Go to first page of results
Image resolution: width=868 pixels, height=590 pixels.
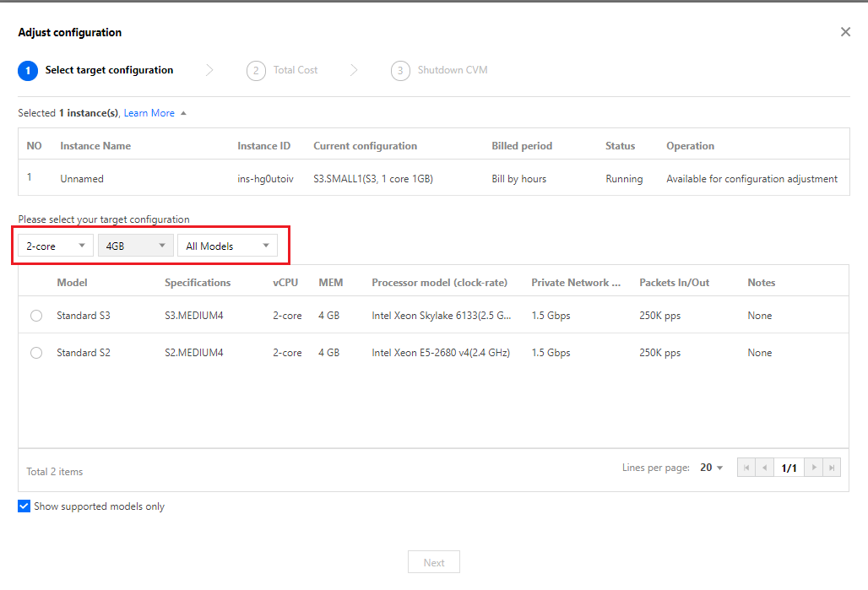pos(746,468)
